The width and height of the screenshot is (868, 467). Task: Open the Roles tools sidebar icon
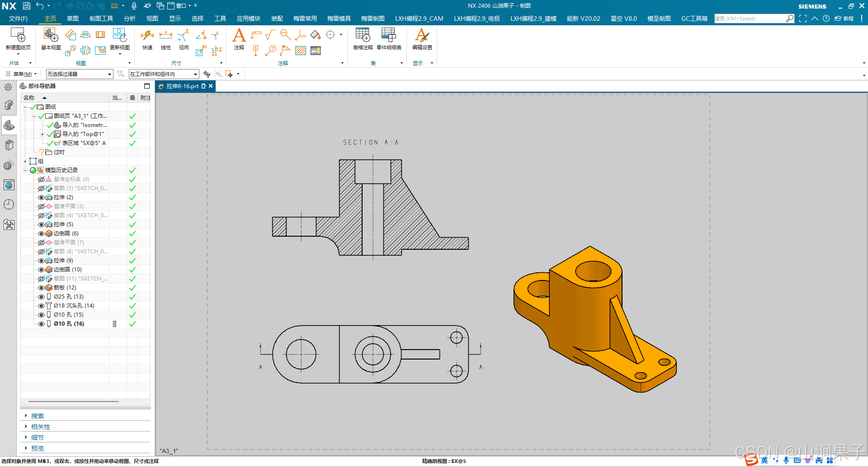pyautogui.click(x=9, y=224)
